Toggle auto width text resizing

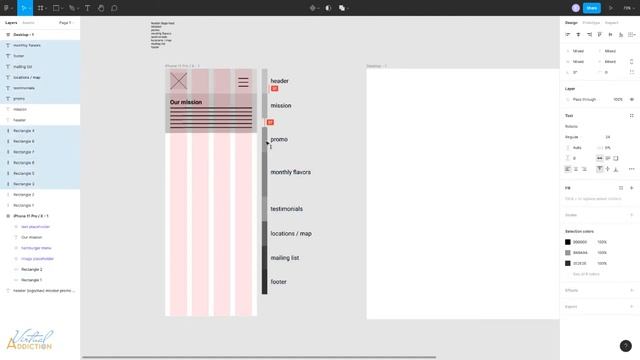point(600,158)
